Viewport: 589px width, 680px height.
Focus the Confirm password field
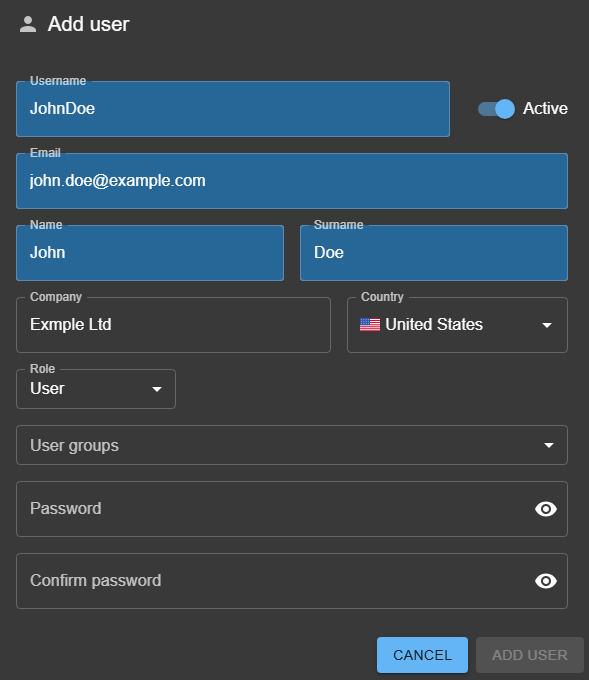292,581
